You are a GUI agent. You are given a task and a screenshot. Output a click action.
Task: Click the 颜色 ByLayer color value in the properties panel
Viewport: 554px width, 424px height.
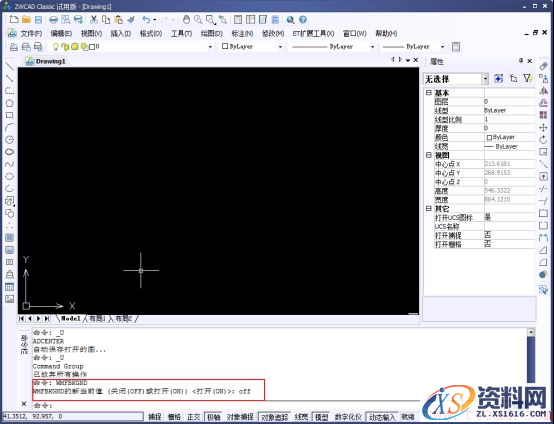(510, 137)
